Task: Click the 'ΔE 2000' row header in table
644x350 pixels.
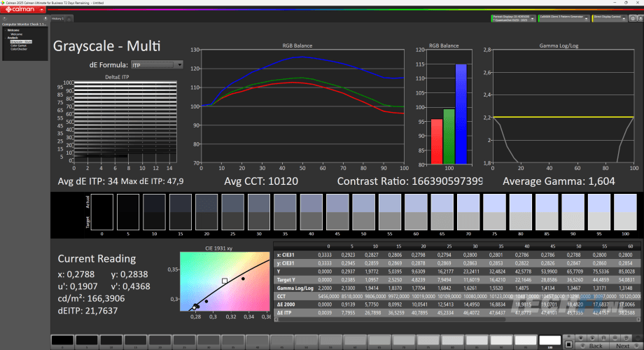Action: coord(286,304)
